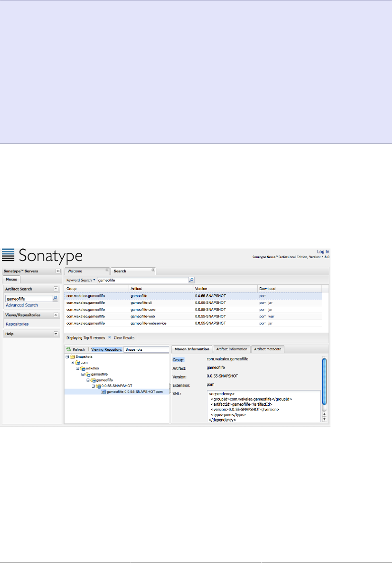The height and width of the screenshot is (563, 392).
Task: Collapse the Artifact Search section
Action: 55,289
